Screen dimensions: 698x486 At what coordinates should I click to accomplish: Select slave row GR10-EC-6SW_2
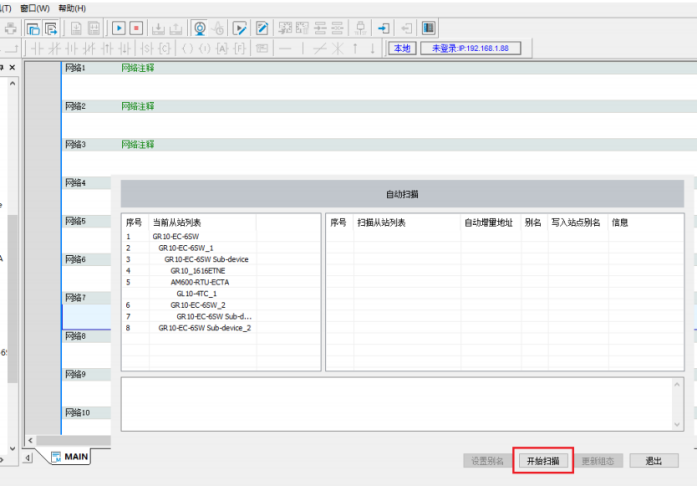tap(221, 305)
